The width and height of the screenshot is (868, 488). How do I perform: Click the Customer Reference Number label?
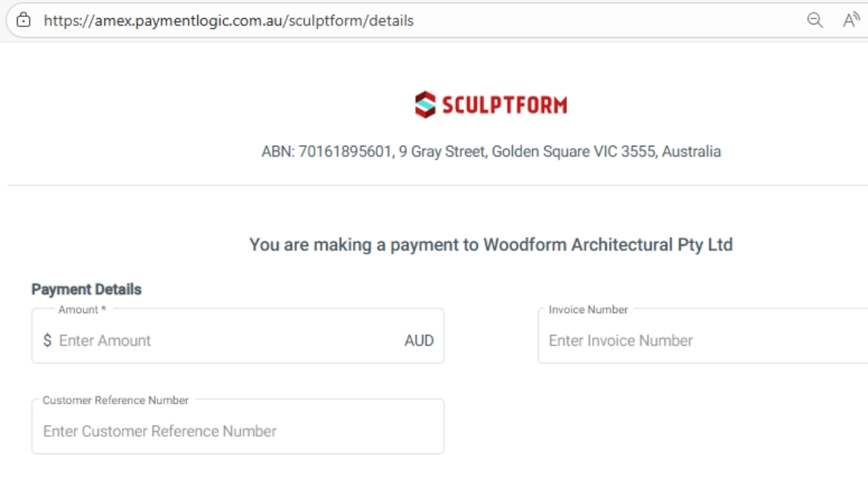coord(115,400)
